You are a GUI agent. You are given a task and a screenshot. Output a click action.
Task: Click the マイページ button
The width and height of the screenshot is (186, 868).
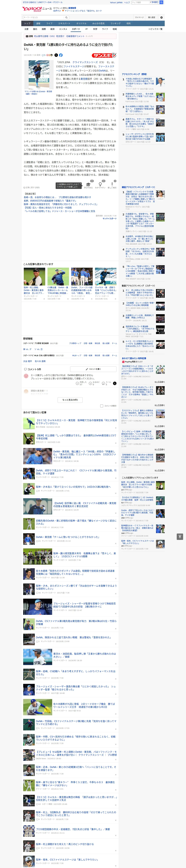(139, 18)
